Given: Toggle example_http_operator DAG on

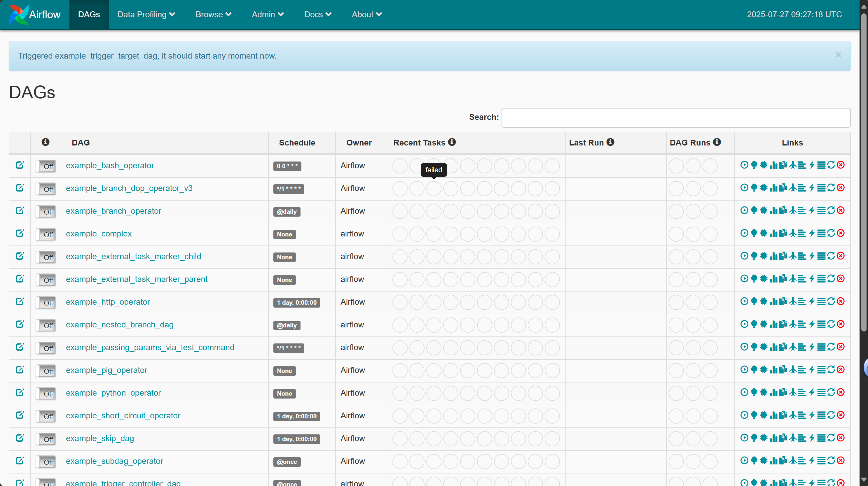Looking at the screenshot, I should coord(46,302).
